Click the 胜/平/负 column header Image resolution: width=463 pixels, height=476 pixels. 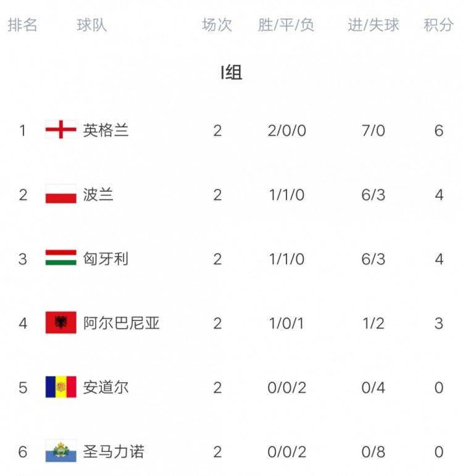pos(286,25)
